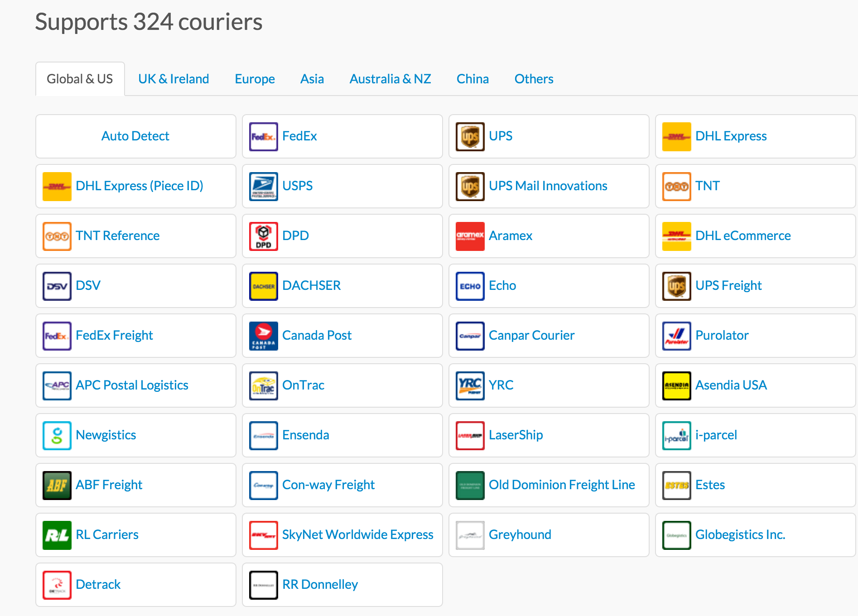Click the DPD box logo icon
The height and width of the screenshot is (616, 858).
tap(263, 236)
